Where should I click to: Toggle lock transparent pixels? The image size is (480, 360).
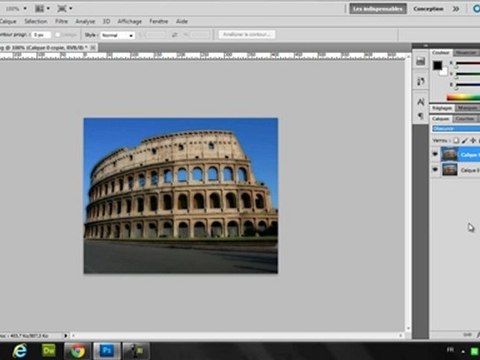pos(456,141)
